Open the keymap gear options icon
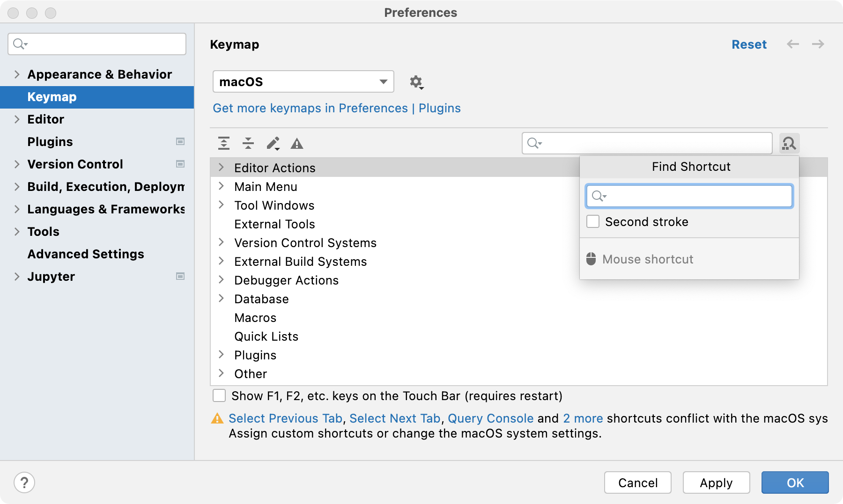 (x=416, y=82)
